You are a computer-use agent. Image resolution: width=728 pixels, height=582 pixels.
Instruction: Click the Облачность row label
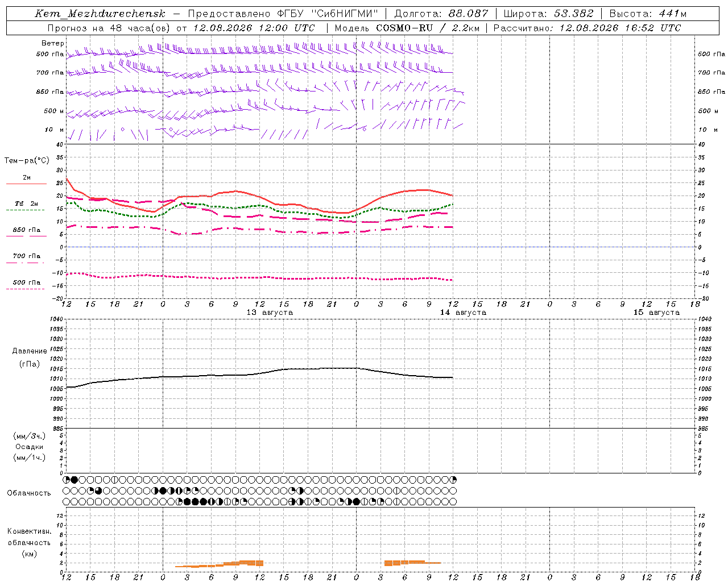point(29,493)
